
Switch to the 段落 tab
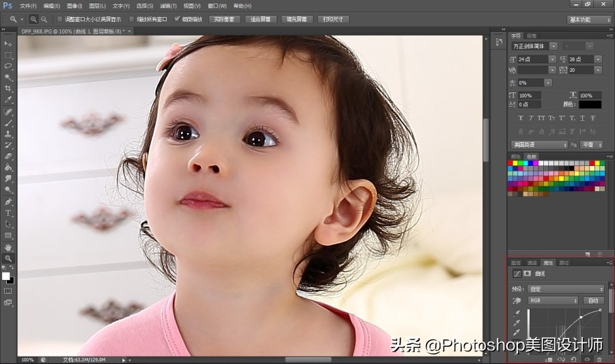532,36
